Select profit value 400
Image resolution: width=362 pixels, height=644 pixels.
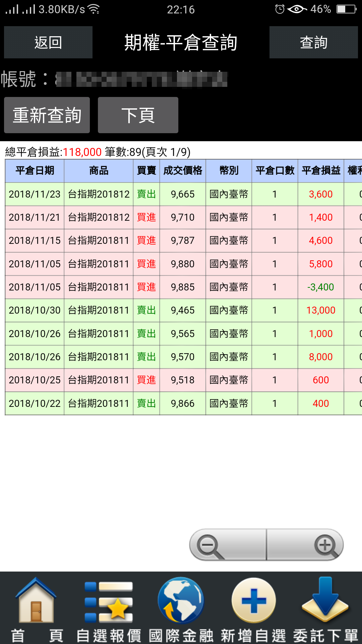click(x=321, y=404)
